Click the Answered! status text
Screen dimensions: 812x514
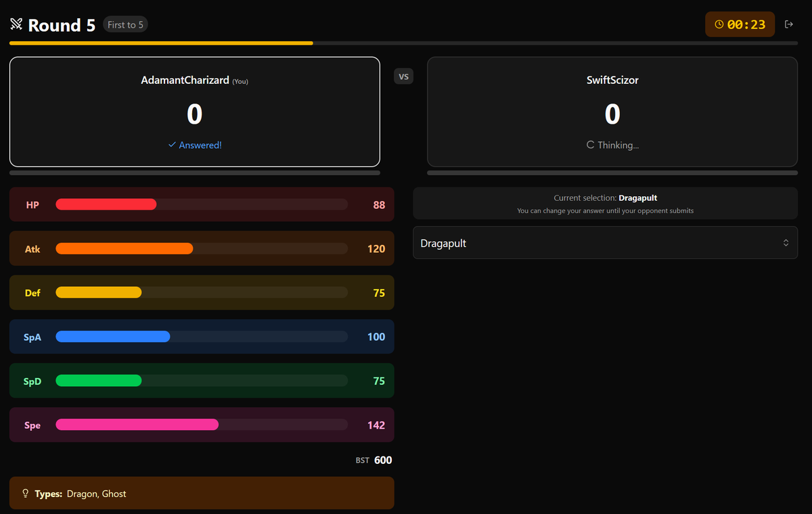click(200, 145)
